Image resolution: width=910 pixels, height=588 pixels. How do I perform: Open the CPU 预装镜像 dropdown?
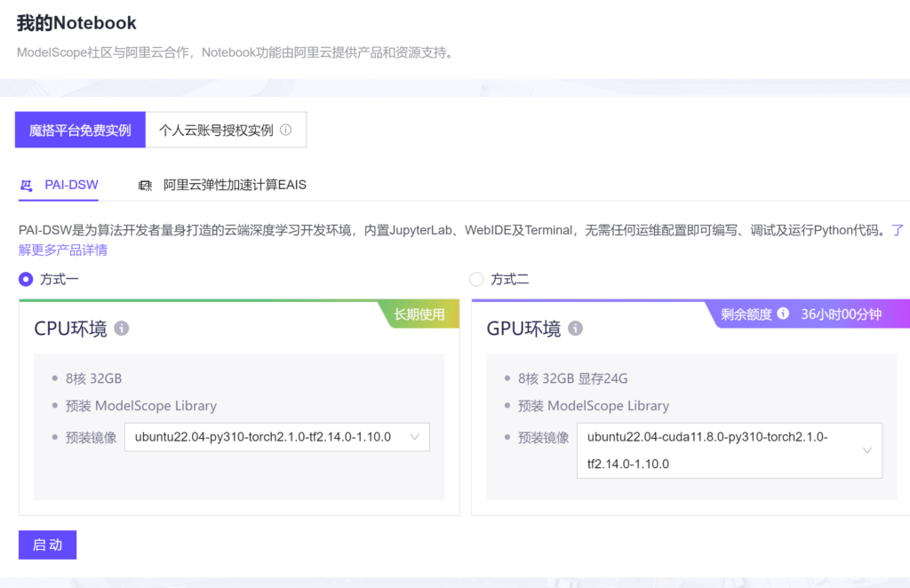277,437
